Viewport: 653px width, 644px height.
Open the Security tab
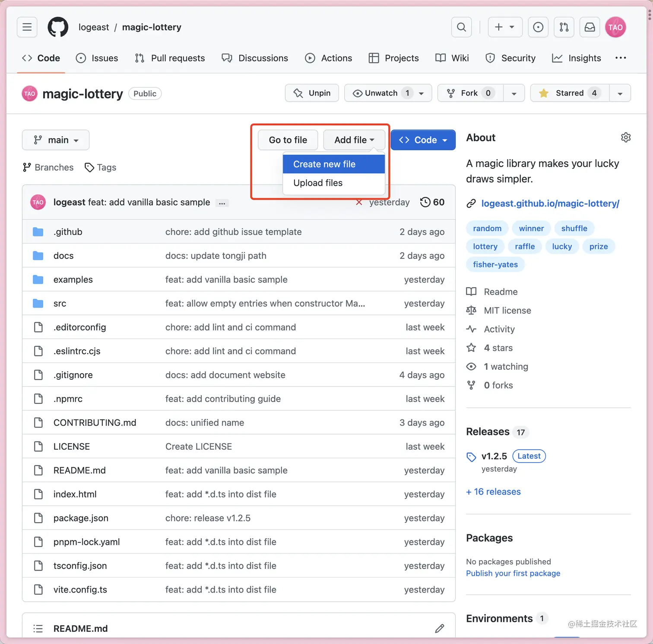[510, 58]
